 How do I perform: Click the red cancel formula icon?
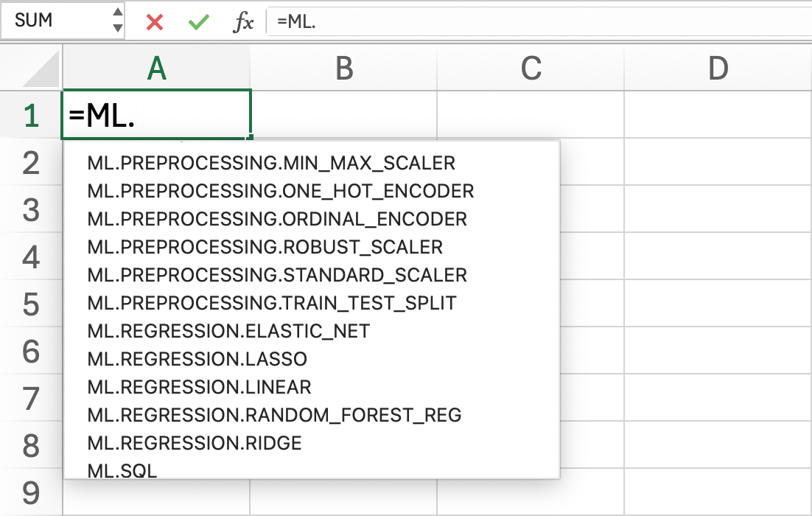pos(155,22)
